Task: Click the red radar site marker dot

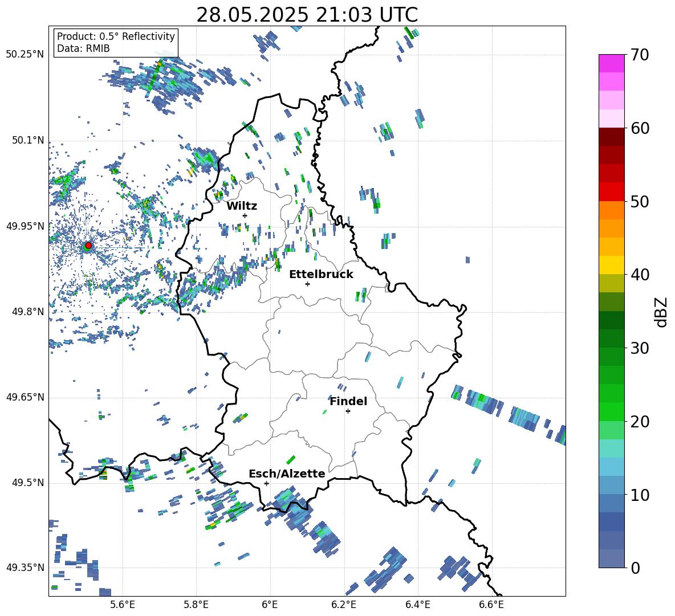Action: pos(88,246)
